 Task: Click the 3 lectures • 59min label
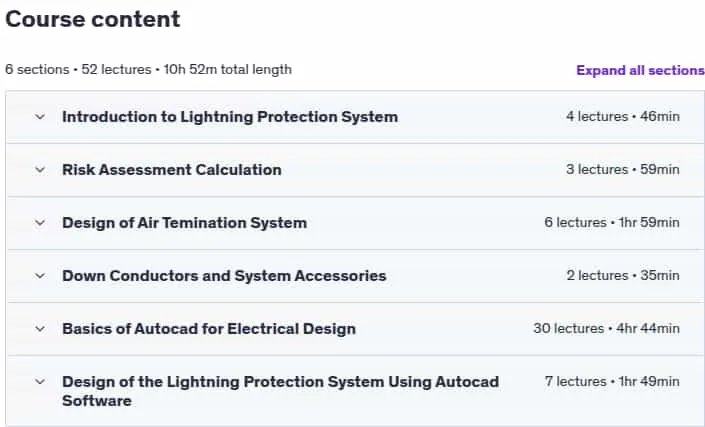623,169
